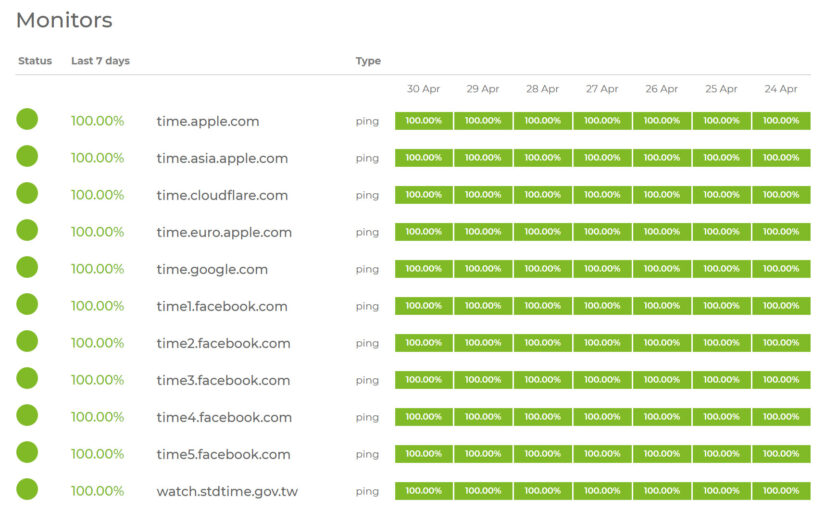
Task: Click the 27 Apr date header
Action: (602, 89)
